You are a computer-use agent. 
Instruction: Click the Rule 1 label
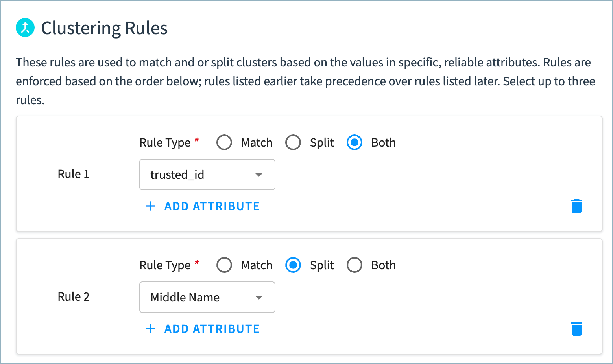pyautogui.click(x=74, y=174)
